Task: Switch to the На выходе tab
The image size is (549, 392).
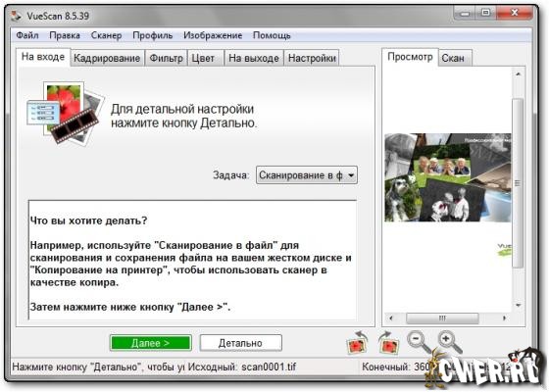Action: tap(254, 58)
